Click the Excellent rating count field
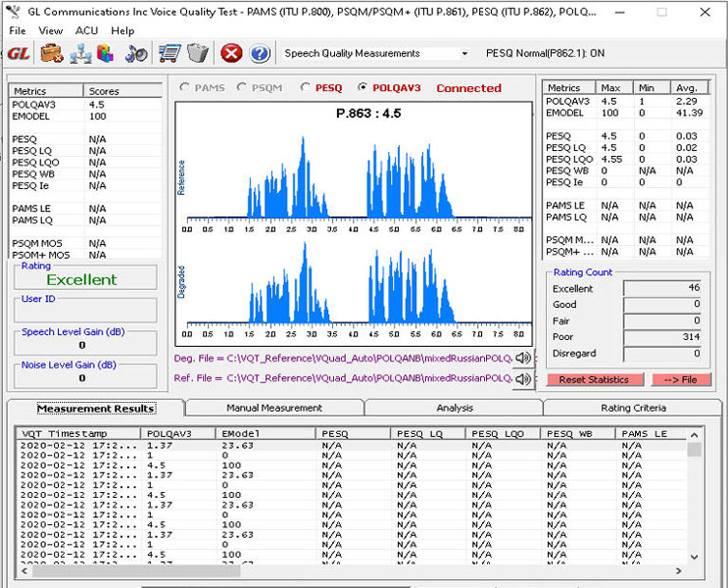Screen dimensions: 728x588 (x=662, y=288)
